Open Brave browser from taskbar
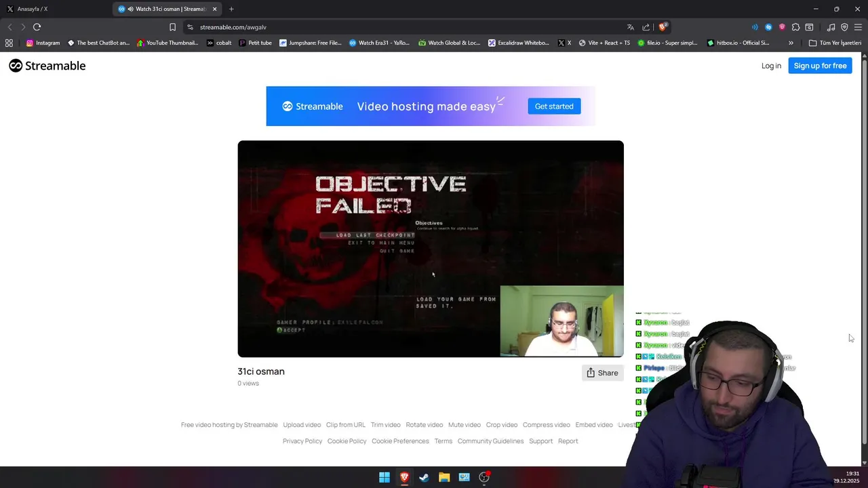This screenshot has width=868, height=488. point(404,477)
